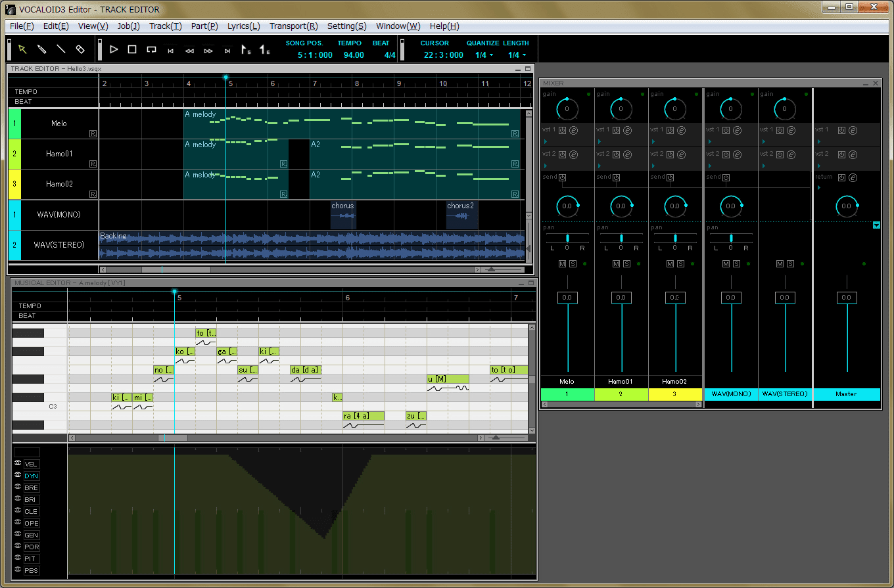Screen dimensions: 894x588
Task: Click render icon on Hamo02 track
Action: 93,194
